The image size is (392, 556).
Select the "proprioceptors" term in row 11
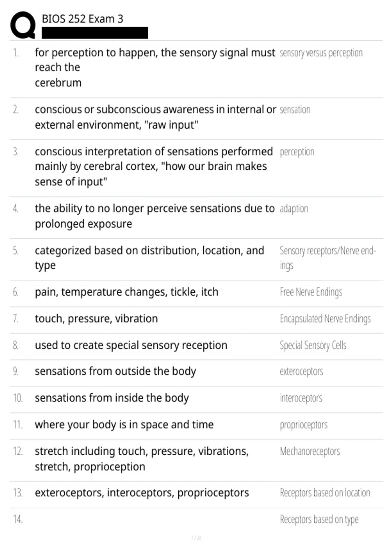303,425
